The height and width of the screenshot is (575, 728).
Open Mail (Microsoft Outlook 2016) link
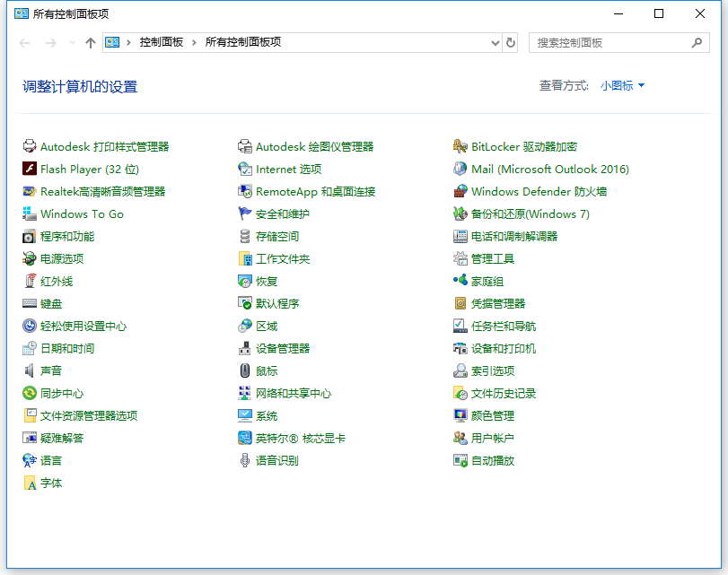[x=550, y=169]
